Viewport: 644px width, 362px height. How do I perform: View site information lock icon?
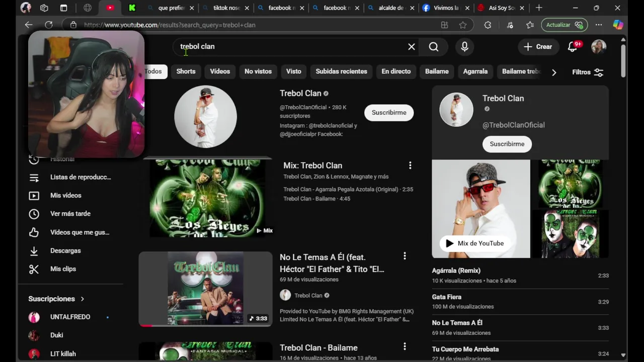[x=73, y=25]
